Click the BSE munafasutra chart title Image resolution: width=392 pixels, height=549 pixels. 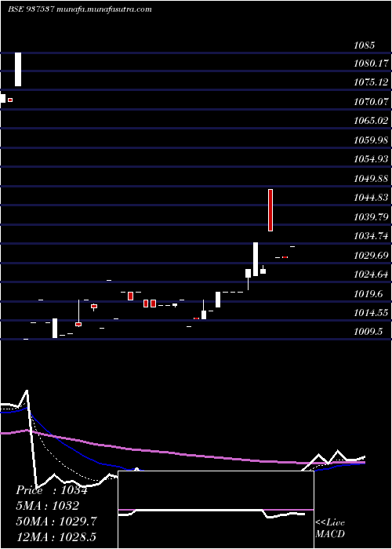[x=80, y=9]
